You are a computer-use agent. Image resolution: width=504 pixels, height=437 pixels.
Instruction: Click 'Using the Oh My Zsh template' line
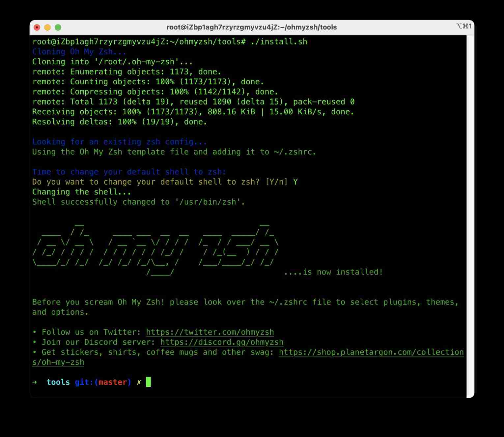point(174,152)
